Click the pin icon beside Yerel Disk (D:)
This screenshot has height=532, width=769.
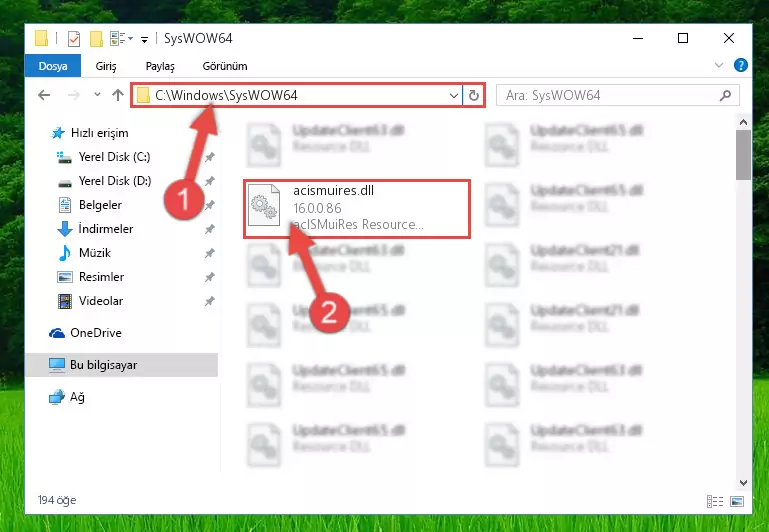click(x=209, y=181)
